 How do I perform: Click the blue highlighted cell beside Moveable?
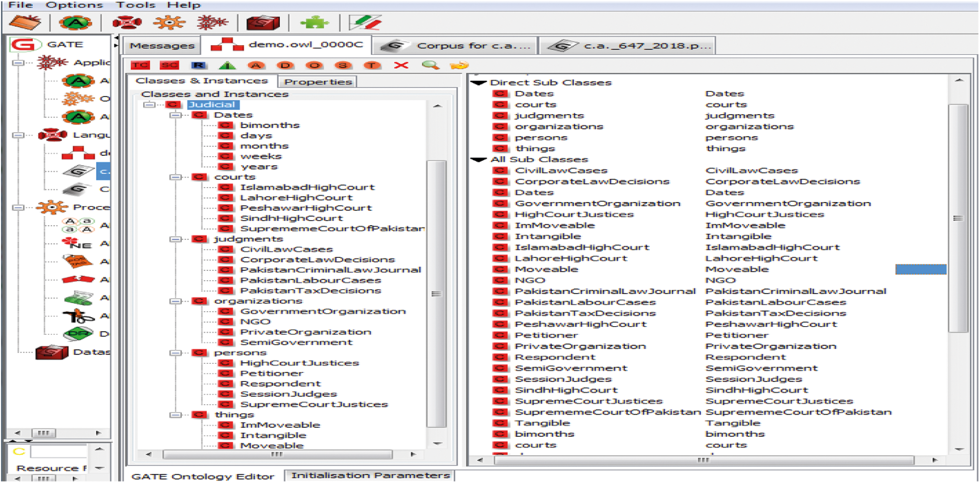click(920, 269)
